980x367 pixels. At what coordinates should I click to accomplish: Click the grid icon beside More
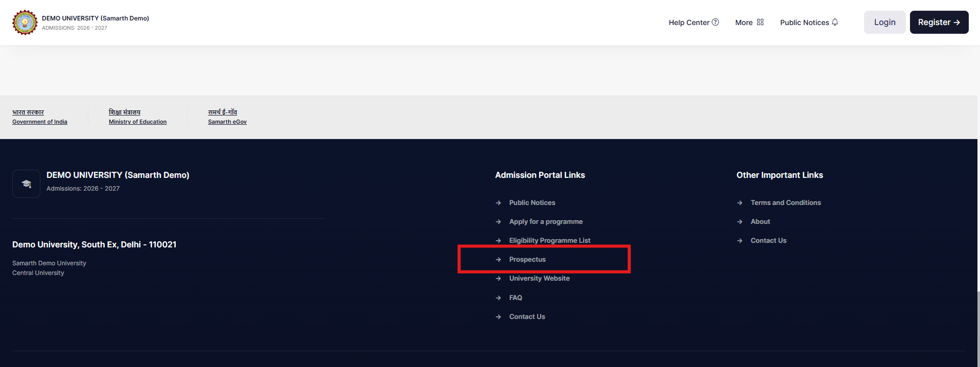(760, 22)
